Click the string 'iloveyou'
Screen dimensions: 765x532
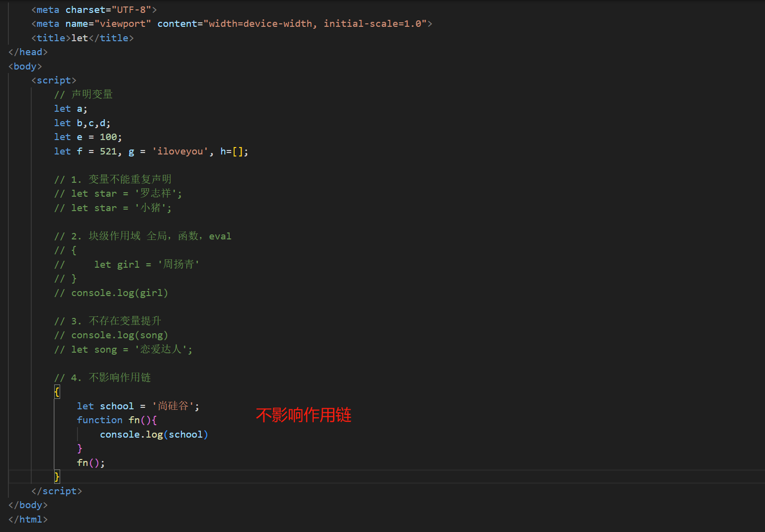tap(180, 152)
